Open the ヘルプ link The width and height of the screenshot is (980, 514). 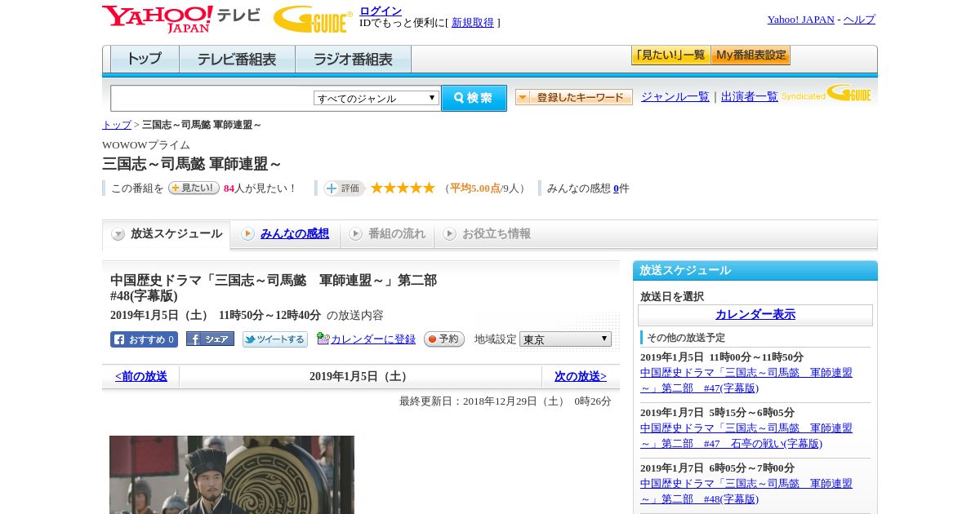(859, 20)
